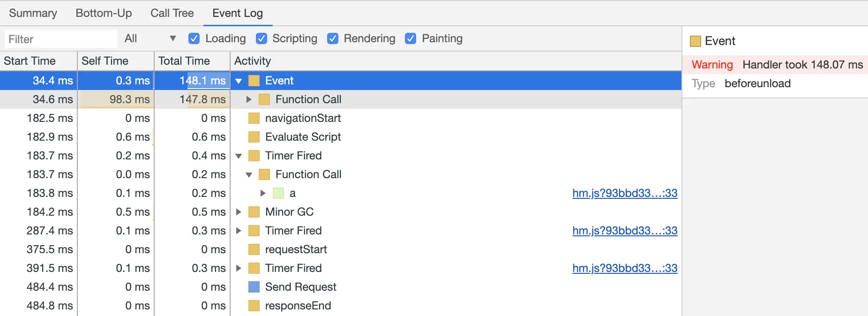Select the Call Tree tab
The height and width of the screenshot is (316, 868).
172,13
